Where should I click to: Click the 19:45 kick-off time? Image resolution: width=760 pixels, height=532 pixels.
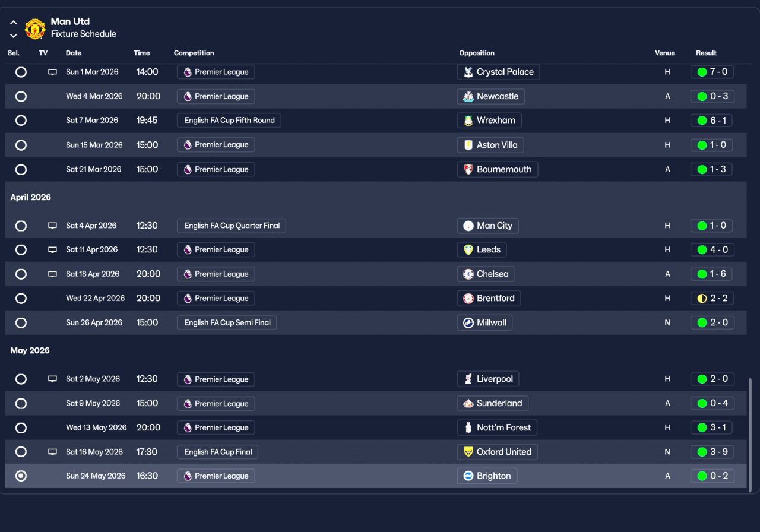click(147, 121)
